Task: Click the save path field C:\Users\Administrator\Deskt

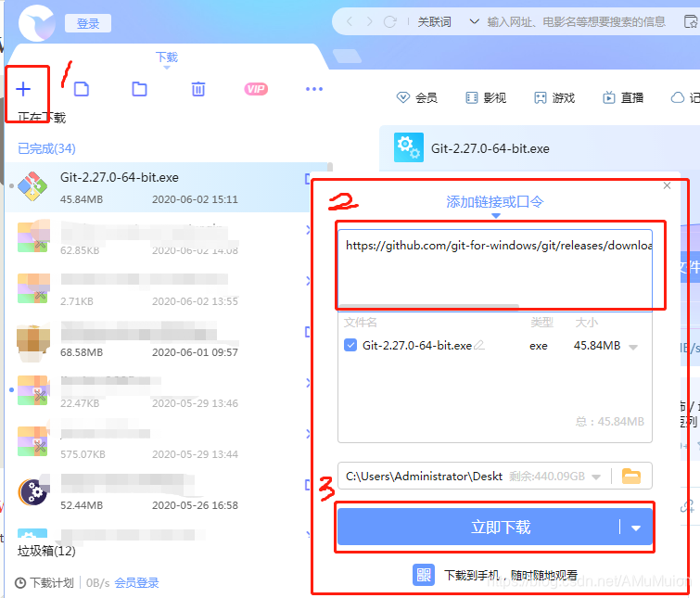Action: click(424, 477)
